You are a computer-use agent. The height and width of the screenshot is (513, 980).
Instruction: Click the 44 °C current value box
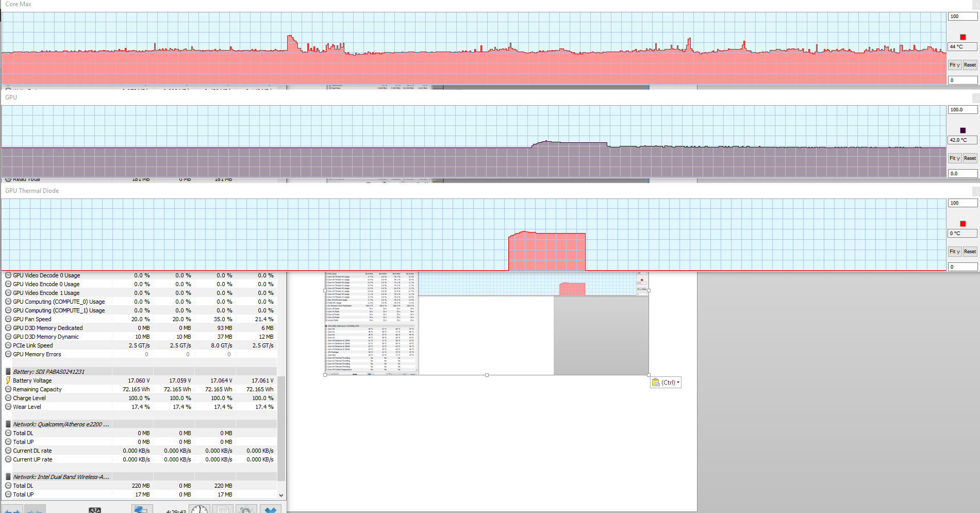[962, 47]
